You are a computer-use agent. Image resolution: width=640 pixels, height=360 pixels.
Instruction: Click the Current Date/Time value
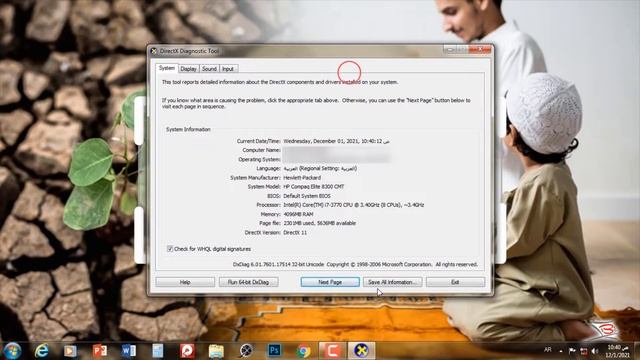coord(336,141)
